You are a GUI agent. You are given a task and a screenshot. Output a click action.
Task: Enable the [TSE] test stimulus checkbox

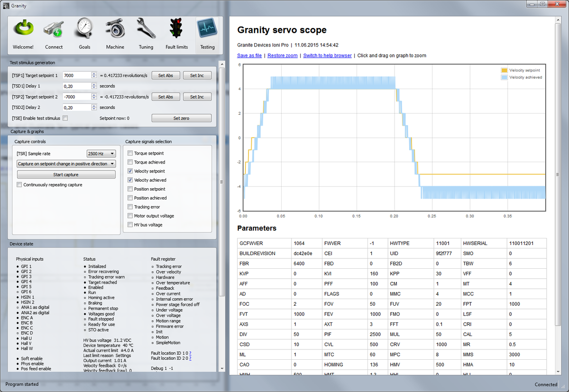tap(65, 118)
